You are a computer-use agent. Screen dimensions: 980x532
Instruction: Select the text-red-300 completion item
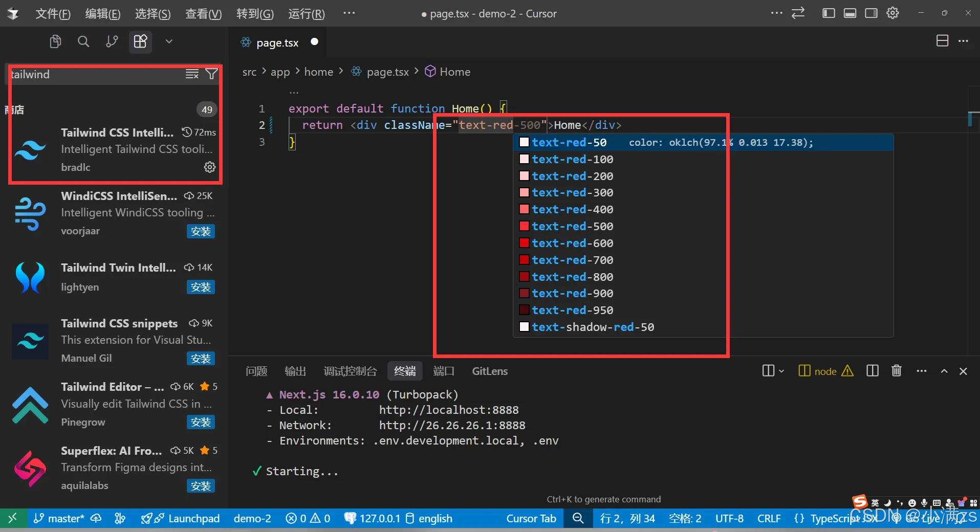703,193
